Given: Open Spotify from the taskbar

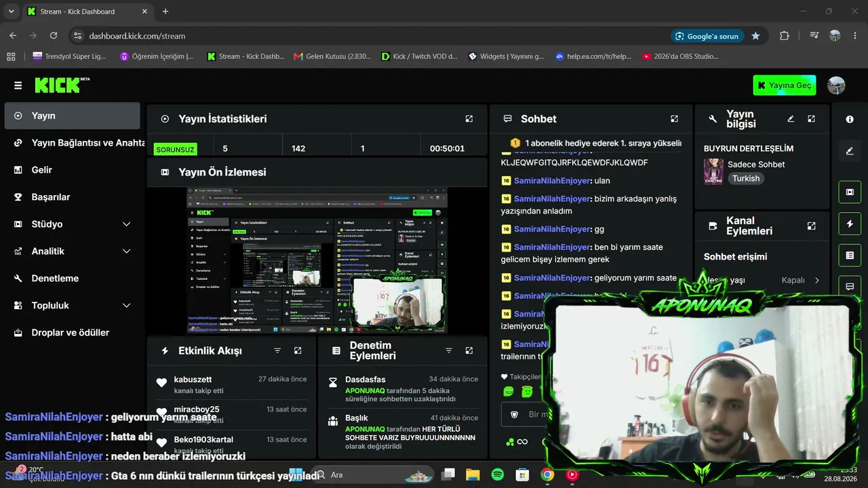Looking at the screenshot, I should 497,474.
